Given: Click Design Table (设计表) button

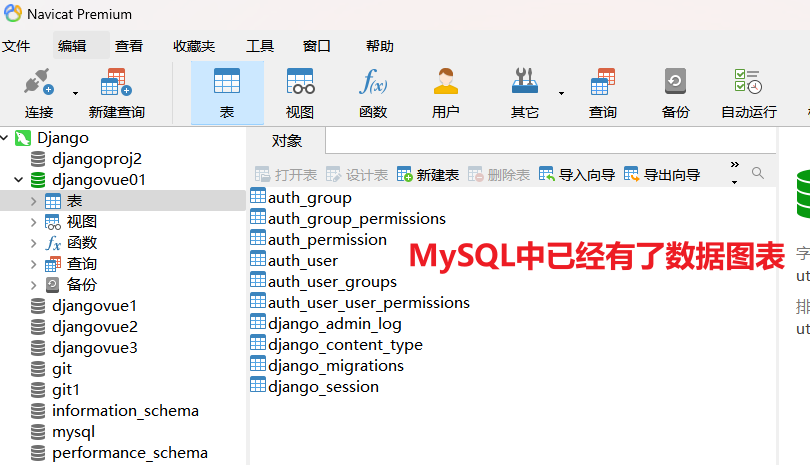Looking at the screenshot, I should point(357,175).
